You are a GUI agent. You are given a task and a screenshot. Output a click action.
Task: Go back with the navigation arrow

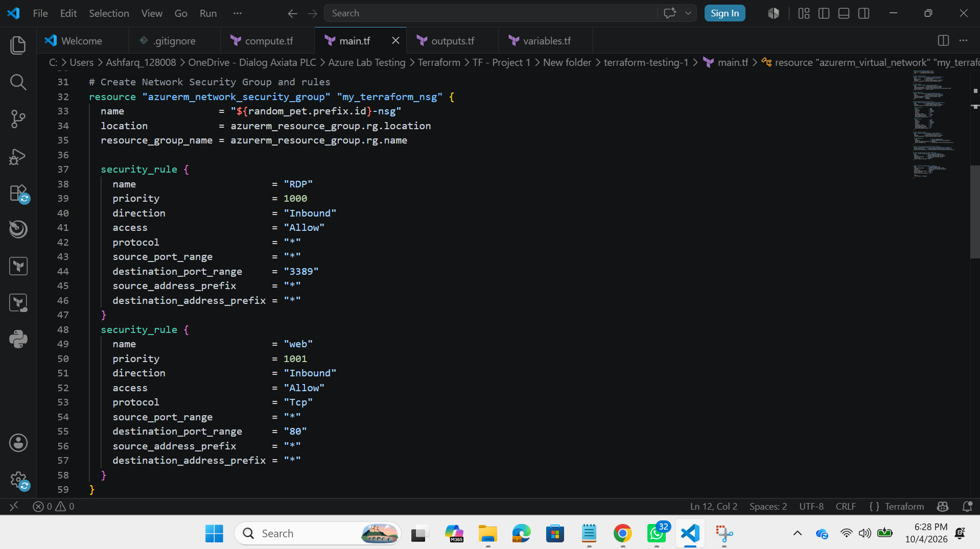click(x=292, y=13)
